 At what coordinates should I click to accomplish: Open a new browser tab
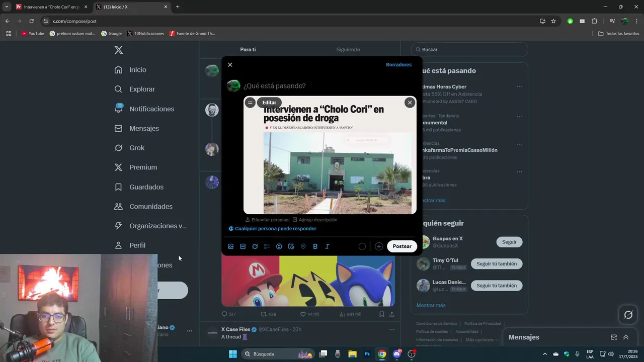[x=178, y=7]
